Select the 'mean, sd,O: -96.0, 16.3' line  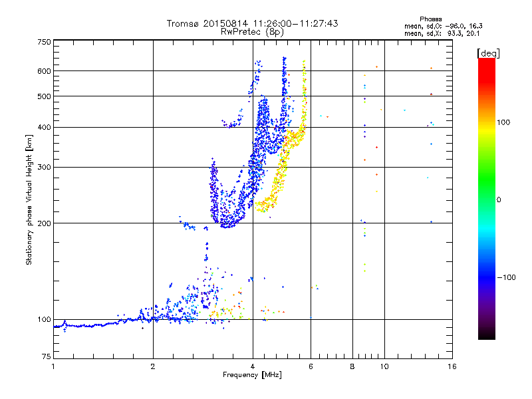443,26
